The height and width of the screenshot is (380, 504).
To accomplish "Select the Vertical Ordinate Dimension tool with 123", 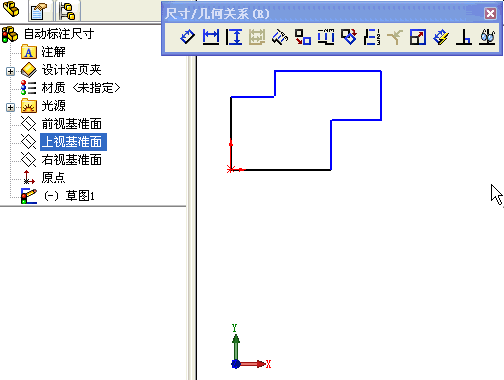I will click(372, 37).
